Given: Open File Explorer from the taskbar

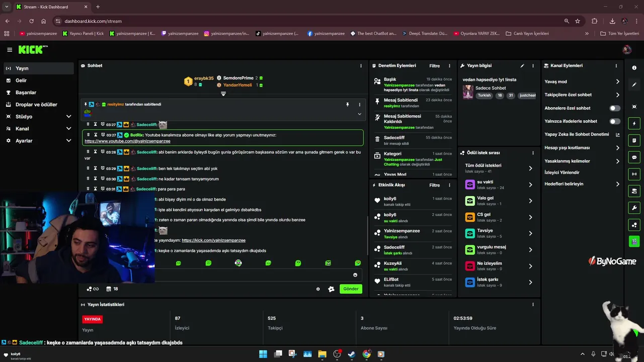Looking at the screenshot, I should (x=323, y=354).
